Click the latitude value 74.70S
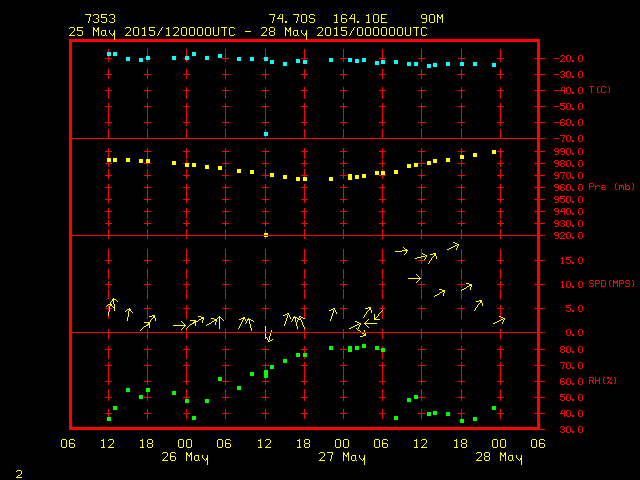This screenshot has width=640, height=480. [x=290, y=19]
